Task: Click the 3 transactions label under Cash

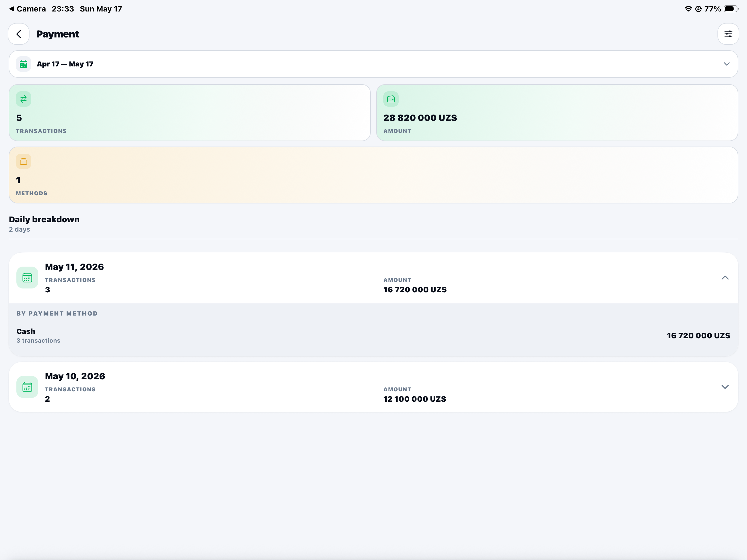Action: tap(39, 341)
